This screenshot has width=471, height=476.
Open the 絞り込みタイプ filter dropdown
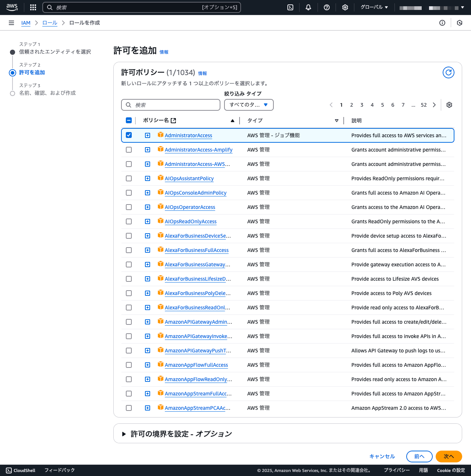[249, 105]
